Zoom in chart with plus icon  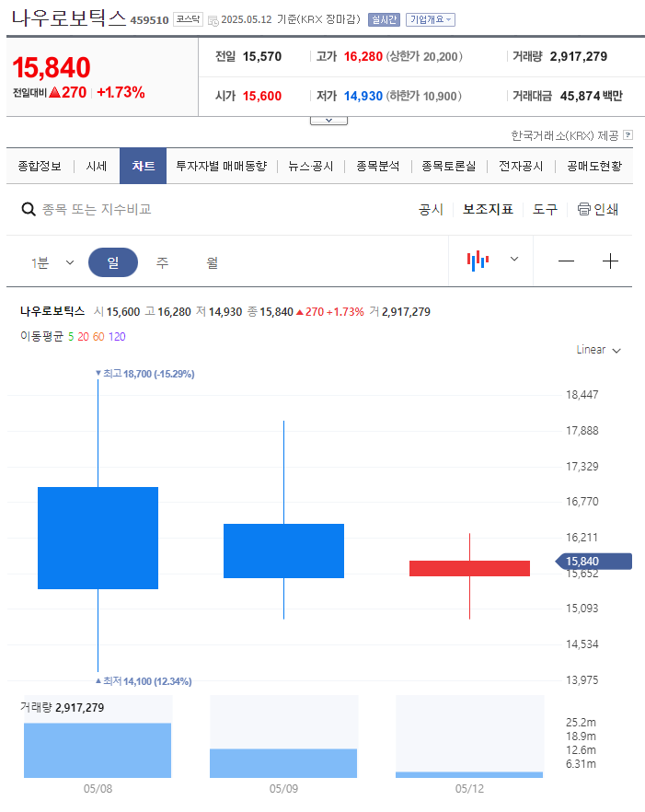(x=610, y=261)
